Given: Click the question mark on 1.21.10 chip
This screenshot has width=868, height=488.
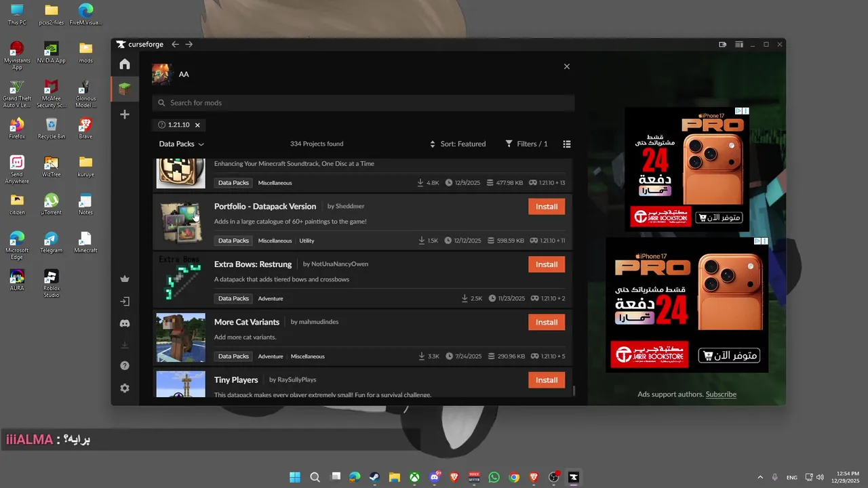Looking at the screenshot, I should pyautogui.click(x=161, y=125).
